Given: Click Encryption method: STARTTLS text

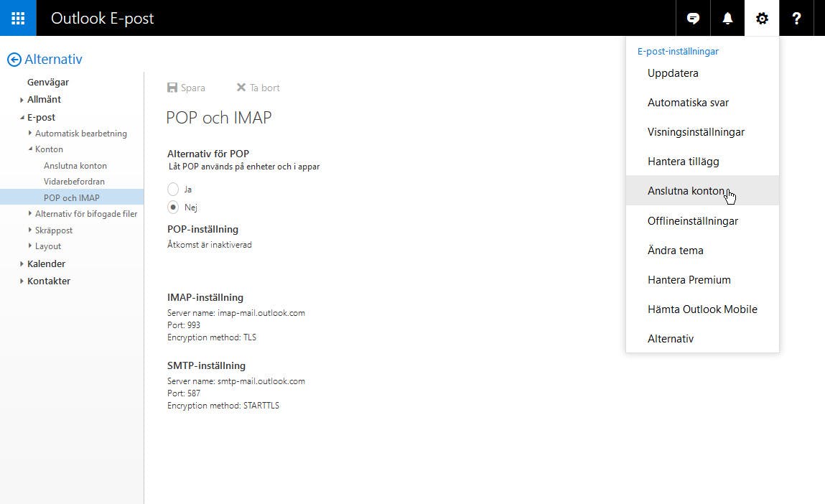Looking at the screenshot, I should click(223, 406).
